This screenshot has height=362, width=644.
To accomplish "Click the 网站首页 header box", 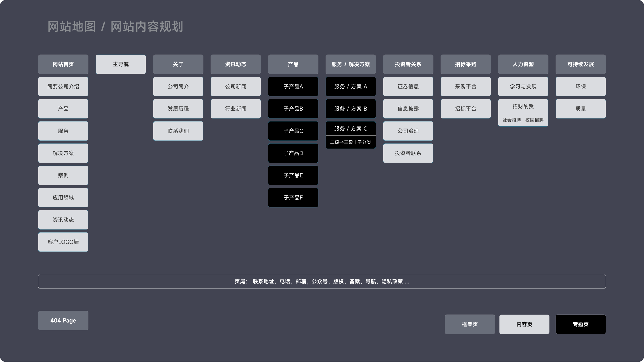I will [x=63, y=64].
